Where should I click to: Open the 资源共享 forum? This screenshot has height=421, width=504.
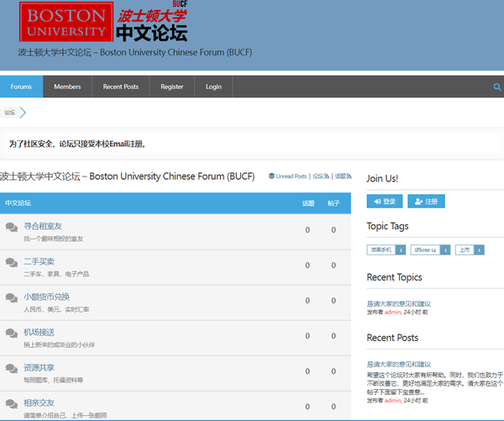click(x=39, y=367)
